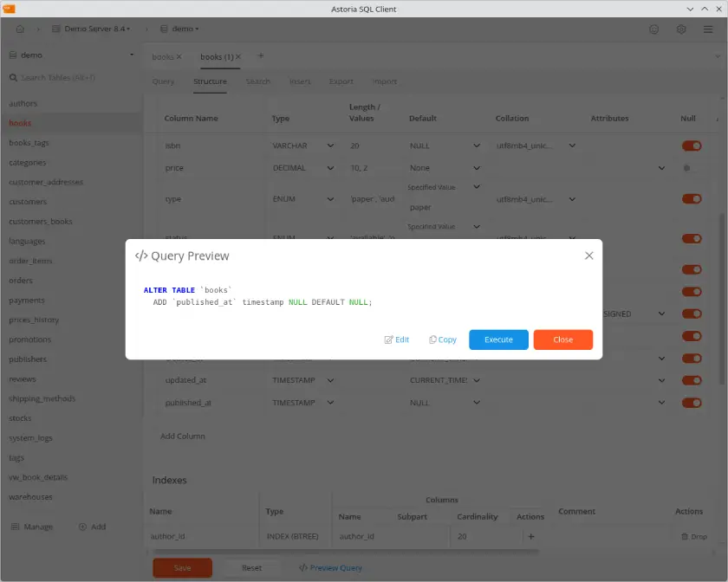Open the Query sub-tab
728x582 pixels.
[x=163, y=81]
